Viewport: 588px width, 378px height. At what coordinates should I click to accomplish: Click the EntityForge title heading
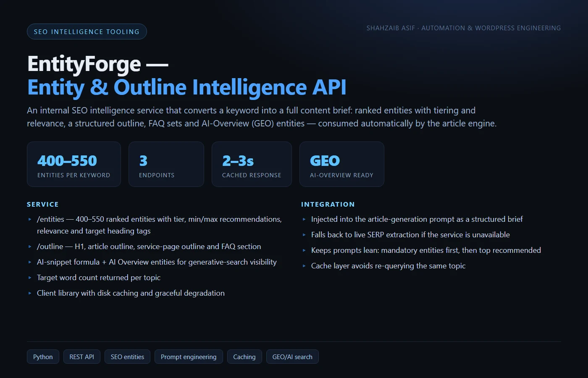[98, 64]
